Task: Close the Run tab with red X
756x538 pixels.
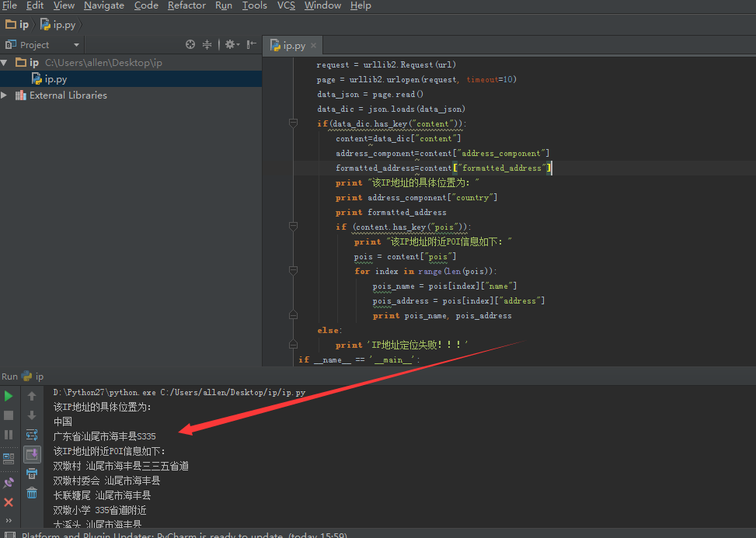Action: [9, 502]
